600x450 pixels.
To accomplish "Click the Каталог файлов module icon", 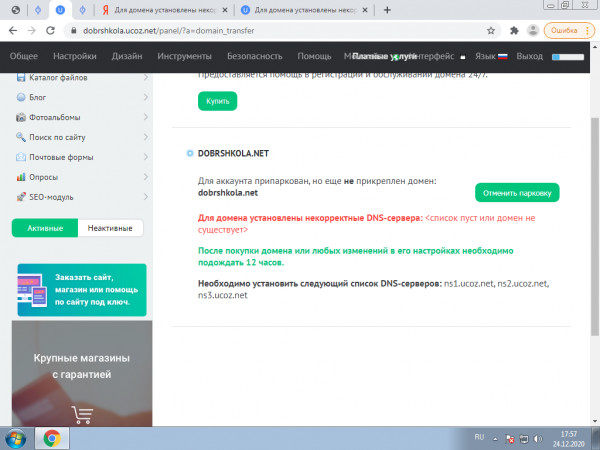I will [21, 77].
